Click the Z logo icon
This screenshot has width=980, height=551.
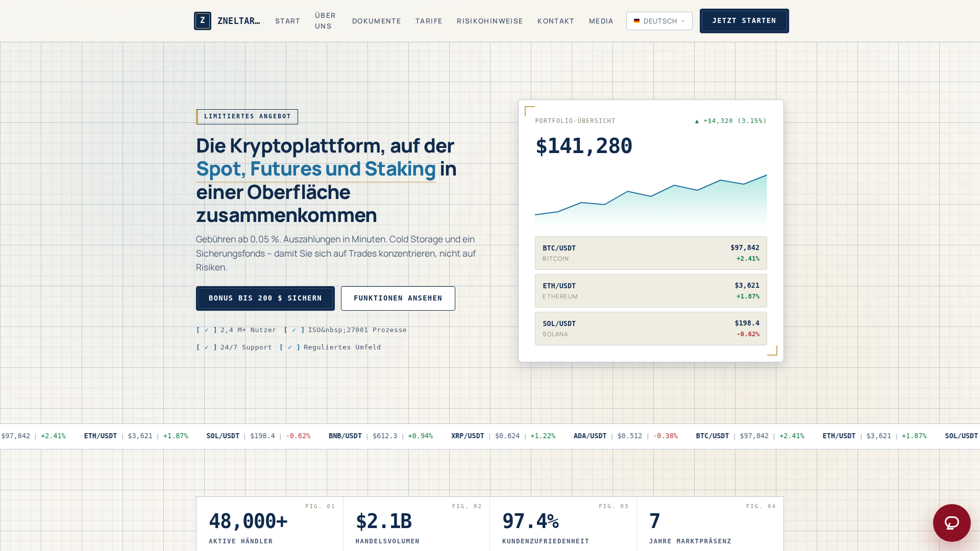pyautogui.click(x=203, y=21)
